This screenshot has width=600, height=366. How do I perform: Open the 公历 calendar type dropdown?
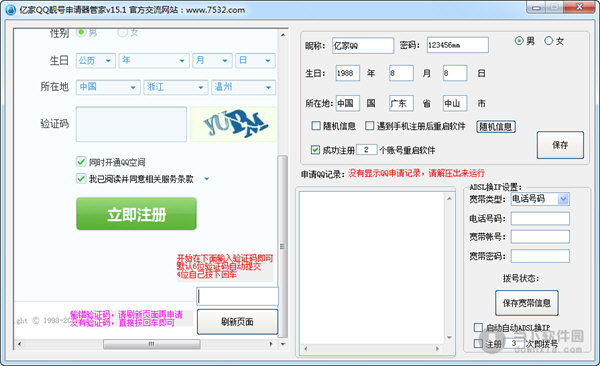coord(96,60)
